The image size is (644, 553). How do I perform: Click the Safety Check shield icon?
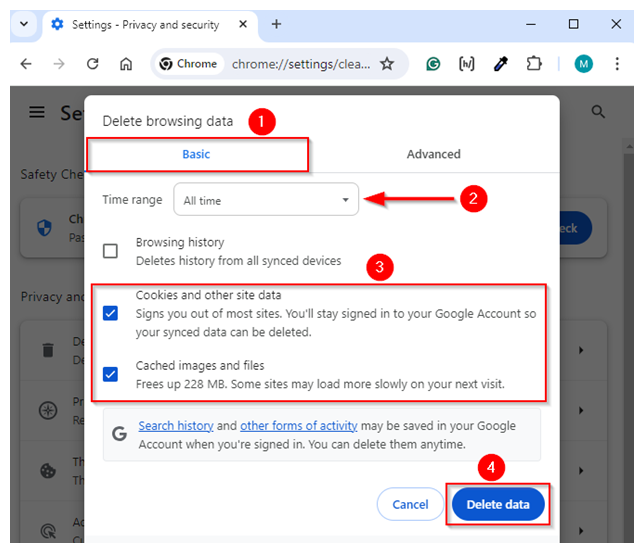click(44, 228)
